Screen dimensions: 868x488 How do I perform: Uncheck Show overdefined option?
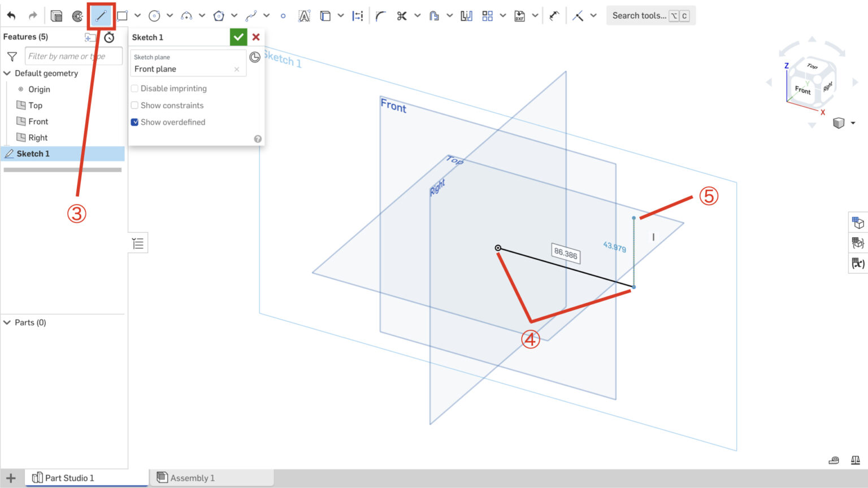(x=134, y=122)
